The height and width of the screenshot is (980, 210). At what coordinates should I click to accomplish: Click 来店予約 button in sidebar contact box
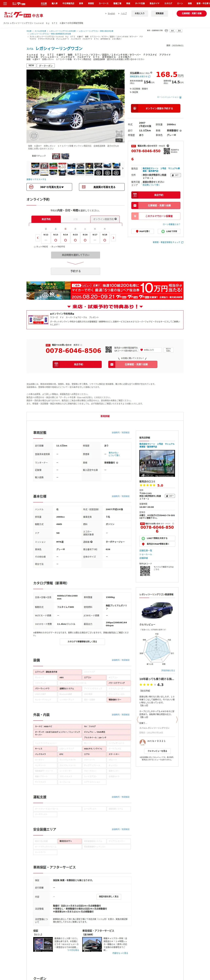(x=156, y=195)
